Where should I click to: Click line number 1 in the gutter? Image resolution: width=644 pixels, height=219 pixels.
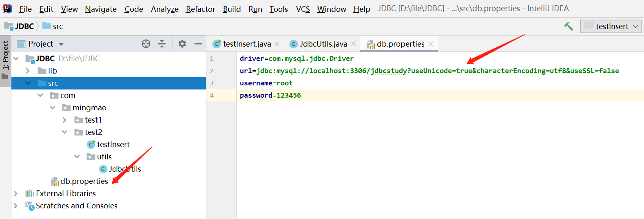[212, 58]
